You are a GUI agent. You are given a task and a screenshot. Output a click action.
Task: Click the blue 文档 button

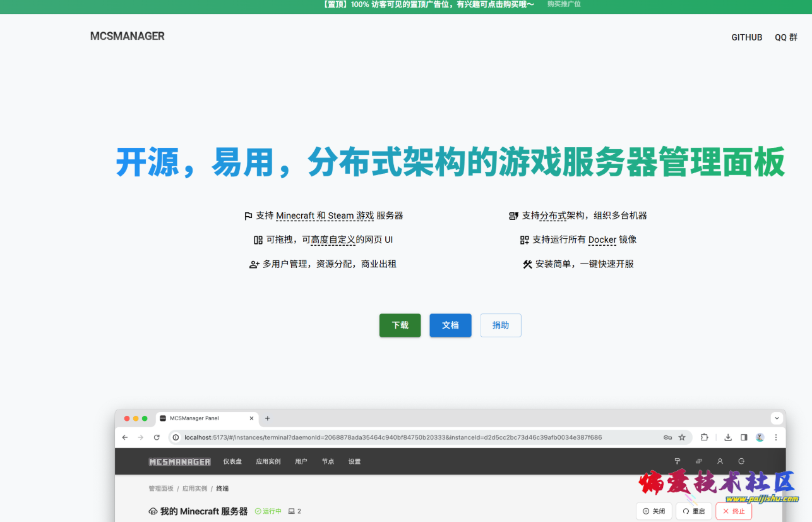[450, 325]
